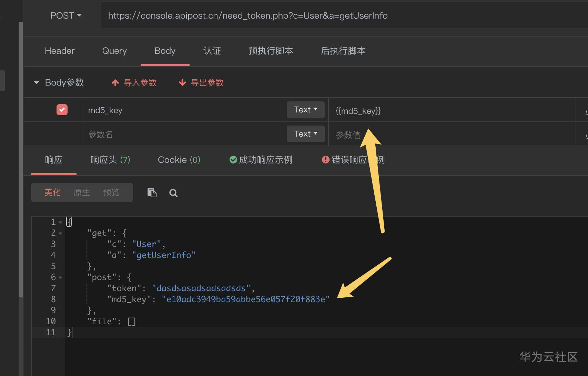Fold JSON at line 2 arrow
The width and height of the screenshot is (588, 376).
click(60, 234)
